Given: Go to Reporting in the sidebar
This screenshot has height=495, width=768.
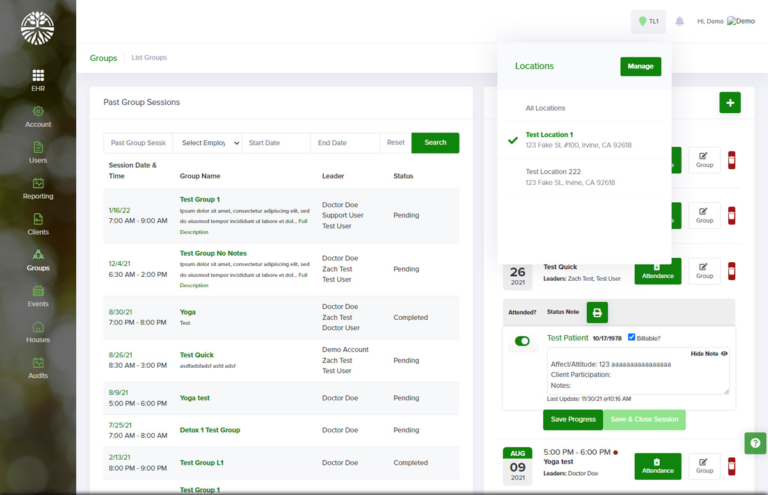Looking at the screenshot, I should 38,184.
